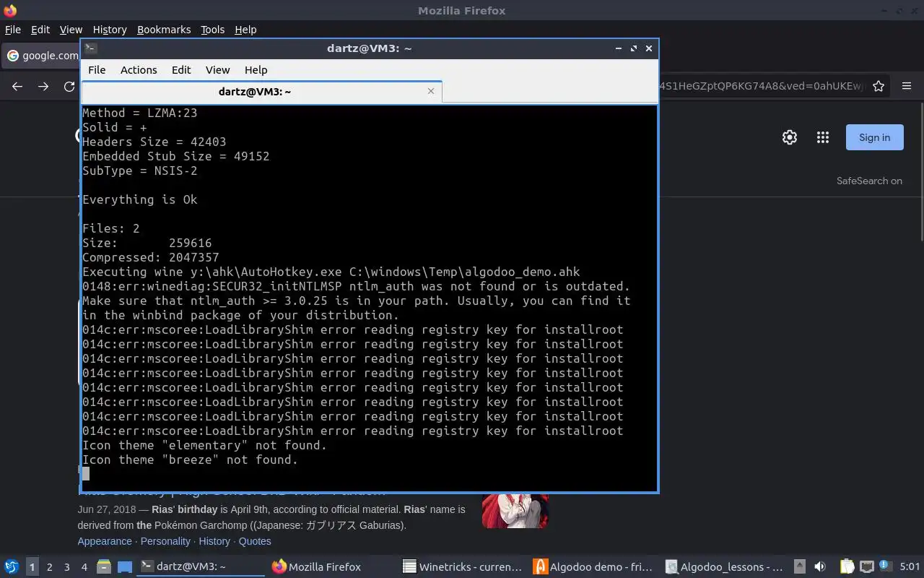Open the Google apps grid

(822, 137)
